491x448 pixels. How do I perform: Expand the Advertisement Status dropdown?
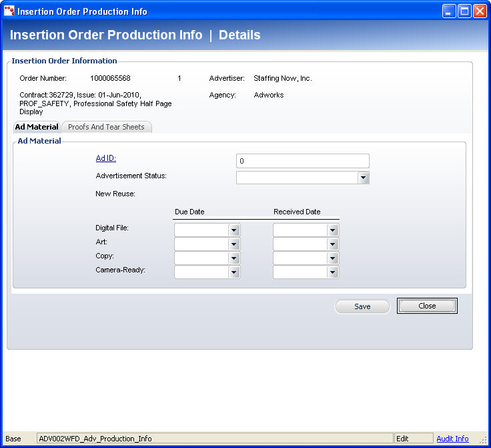(x=363, y=178)
